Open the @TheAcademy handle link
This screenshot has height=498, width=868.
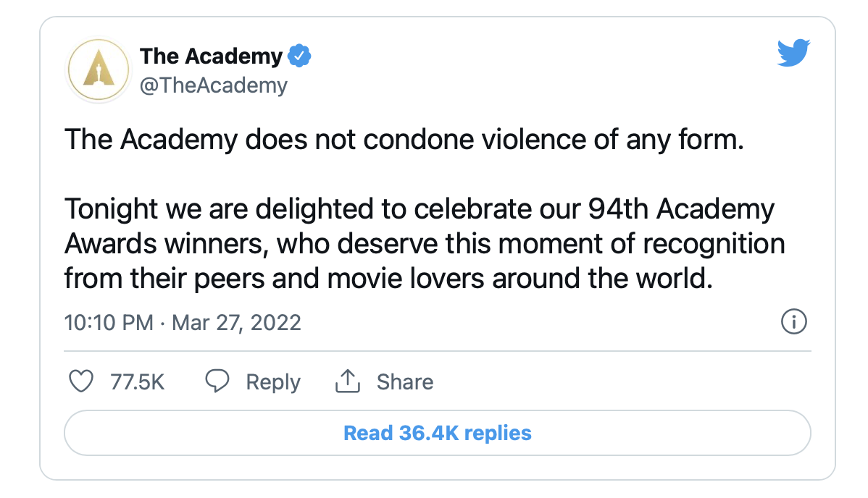pos(213,85)
